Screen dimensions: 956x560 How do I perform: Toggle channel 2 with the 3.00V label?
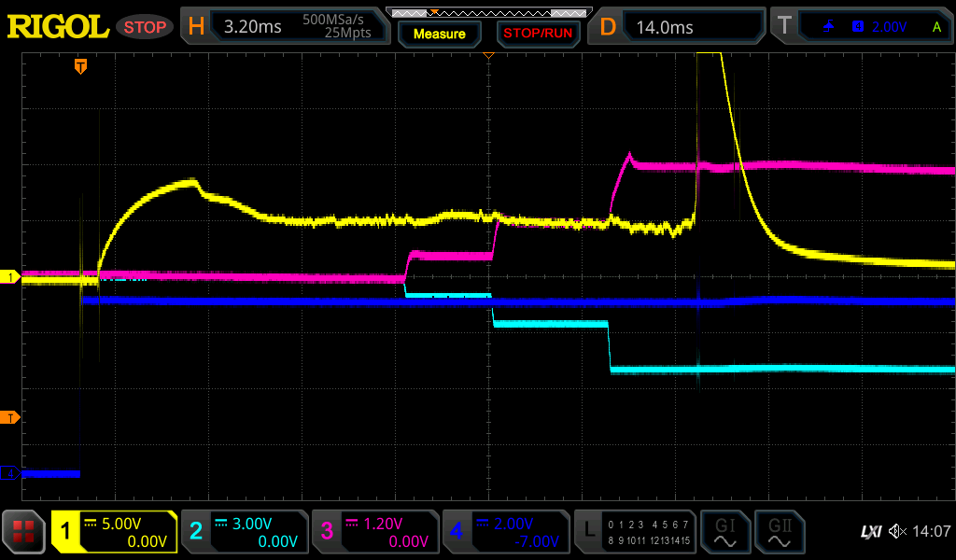point(244,533)
